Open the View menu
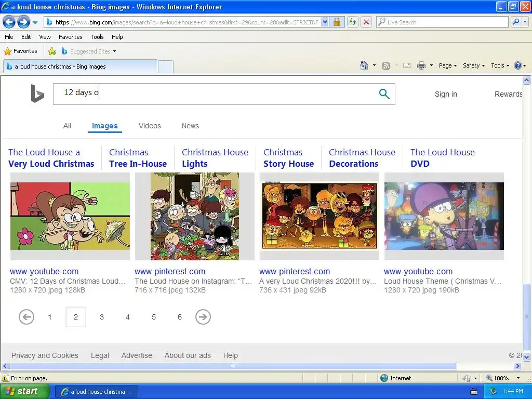 (45, 37)
